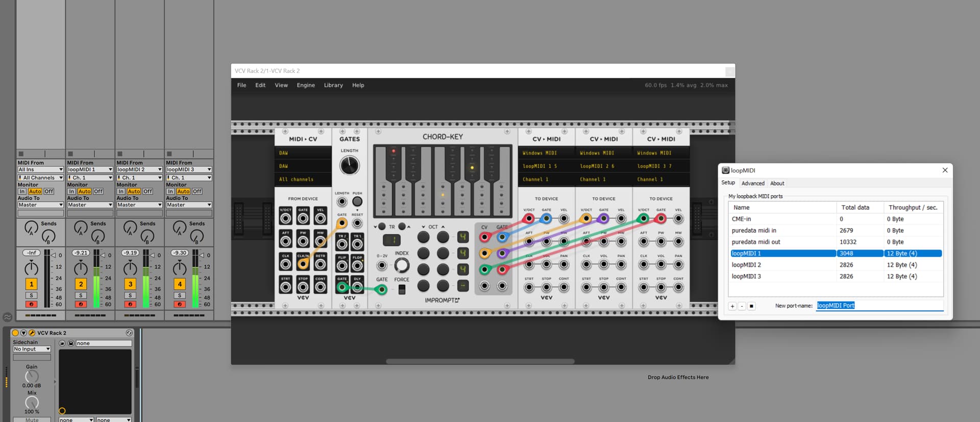Open track 4 MIDI From loopMIDI 3 dropdown
This screenshot has height=422, width=980.
coord(189,169)
